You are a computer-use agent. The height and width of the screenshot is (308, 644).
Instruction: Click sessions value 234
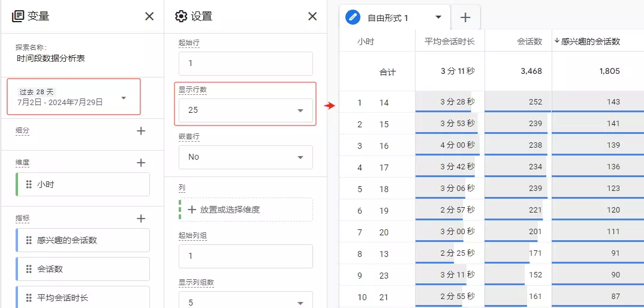(x=535, y=166)
